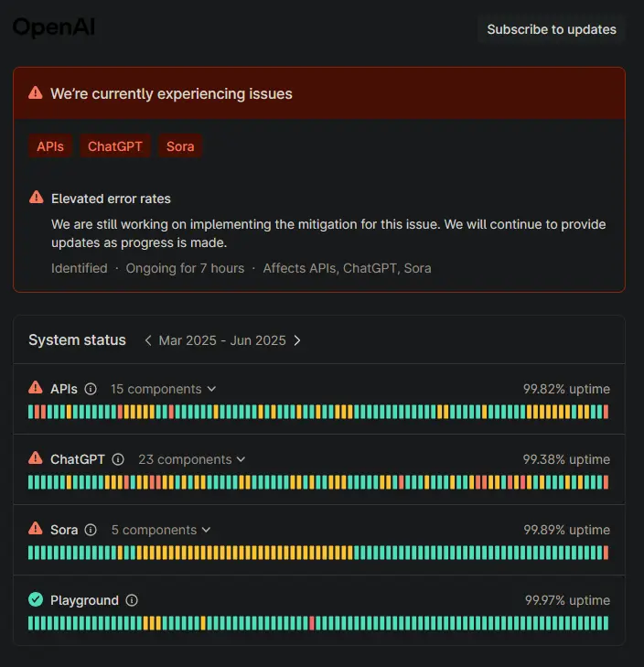Viewport: 644px width, 667px height.
Task: Click last red bar in Sora uptime timeline
Action: point(606,553)
